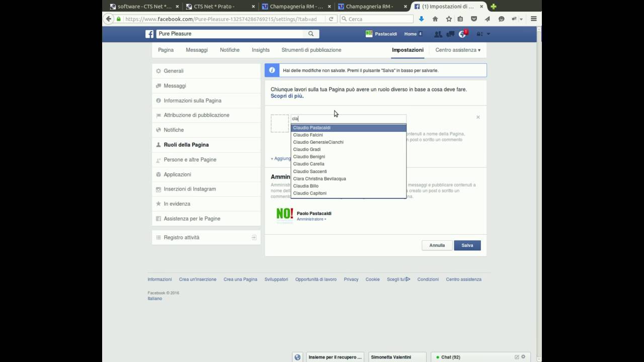This screenshot has height=362, width=644.
Task: Open Facebook messages icon in header
Action: [x=450, y=34]
